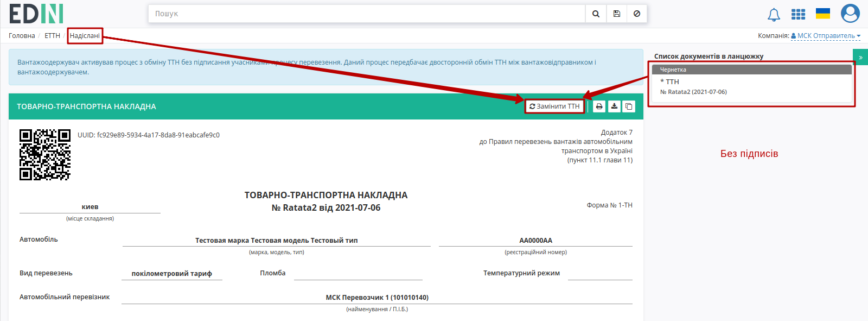
Task: Click the copy document icon
Action: 629,106
